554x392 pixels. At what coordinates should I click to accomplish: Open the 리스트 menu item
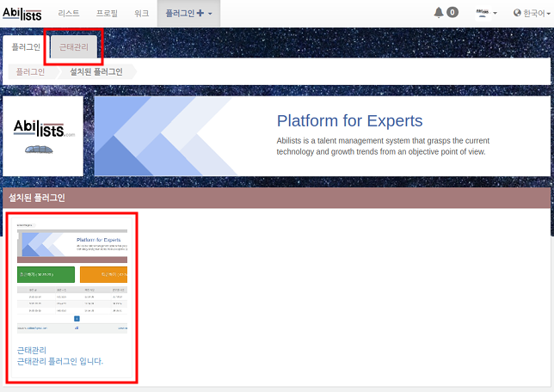69,14
